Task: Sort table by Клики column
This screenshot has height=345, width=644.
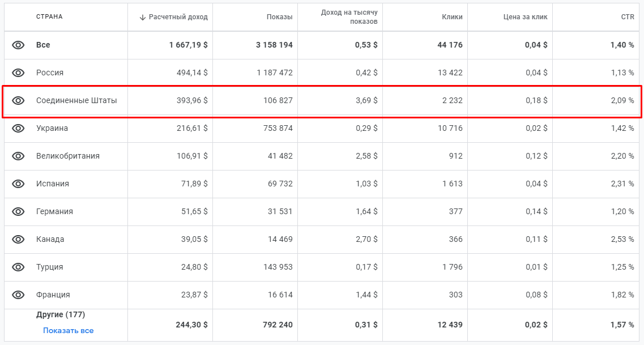Action: [452, 17]
